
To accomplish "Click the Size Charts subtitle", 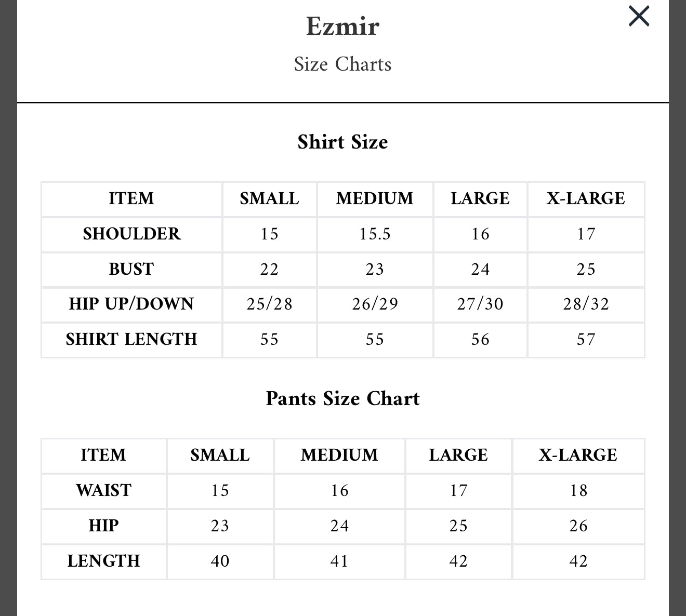I will (x=342, y=64).
